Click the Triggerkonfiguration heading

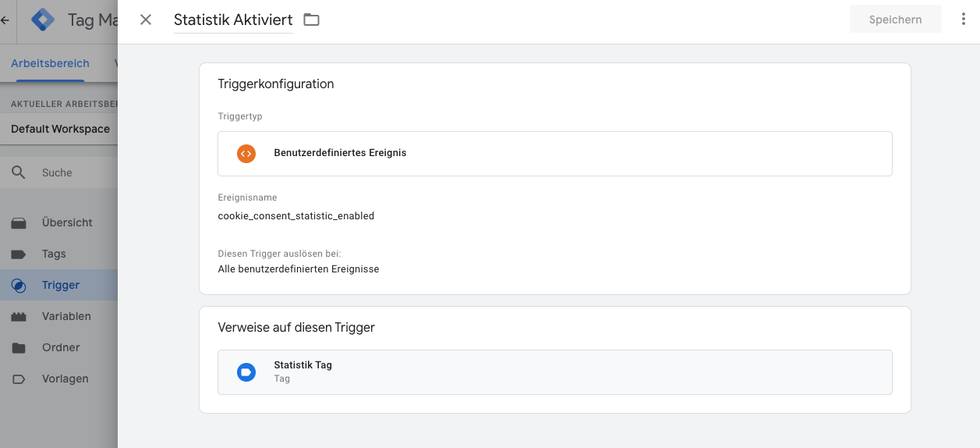coord(276,84)
